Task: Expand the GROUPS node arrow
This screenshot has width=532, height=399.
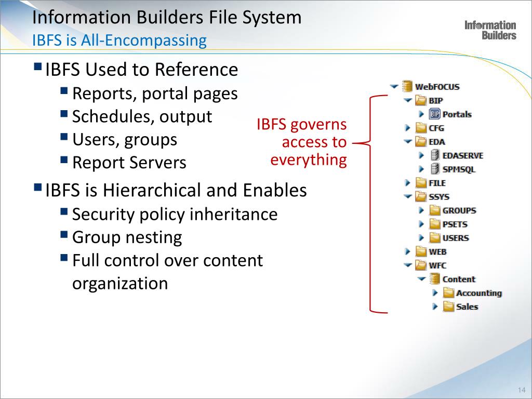Action: pos(422,210)
